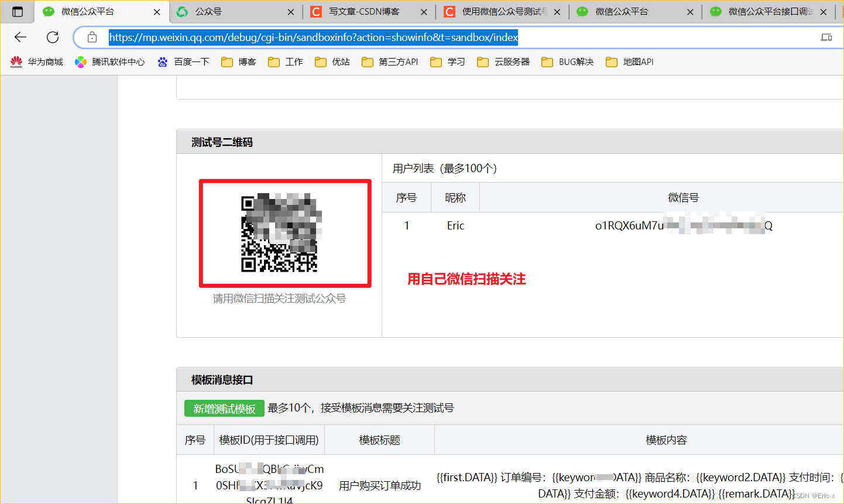Screen dimensions: 844x504
Task: Close the 写文章-CSDN博客 tab
Action: (424, 12)
